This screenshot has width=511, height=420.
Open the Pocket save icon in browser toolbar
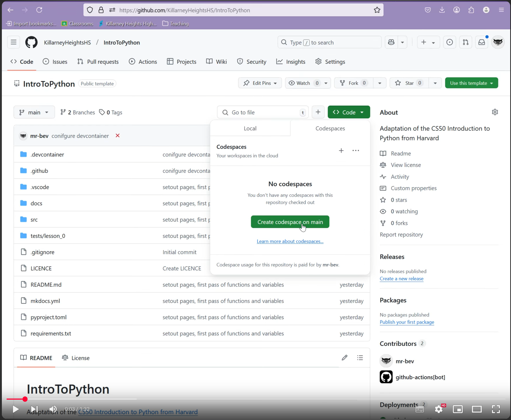coord(428,10)
